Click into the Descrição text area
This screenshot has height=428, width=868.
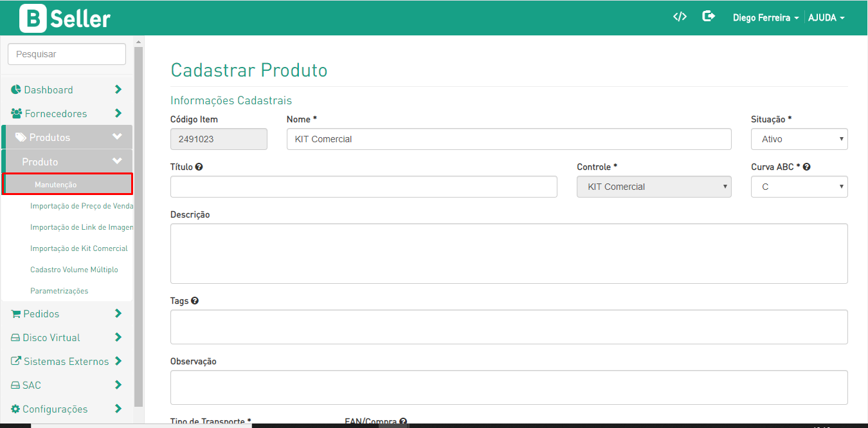click(x=509, y=254)
